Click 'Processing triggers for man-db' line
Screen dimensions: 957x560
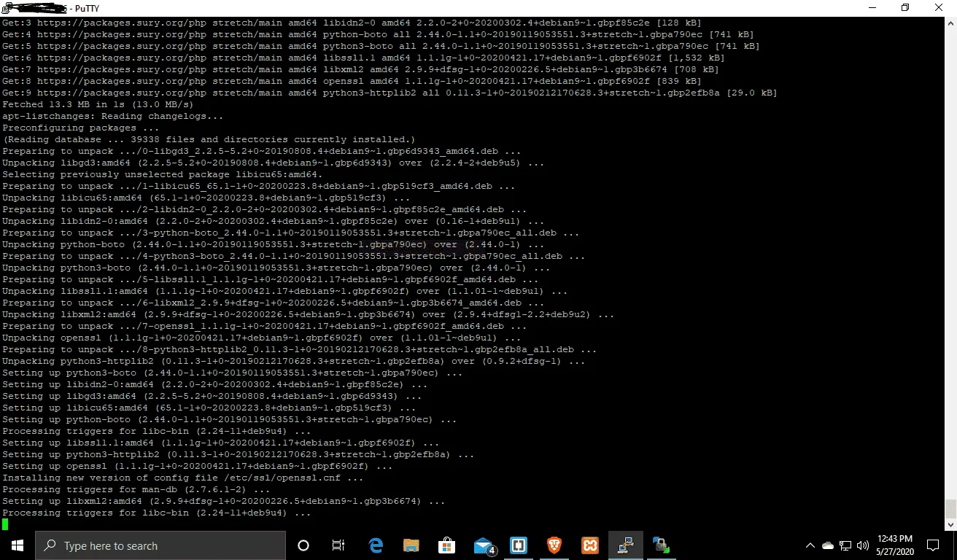pos(136,489)
